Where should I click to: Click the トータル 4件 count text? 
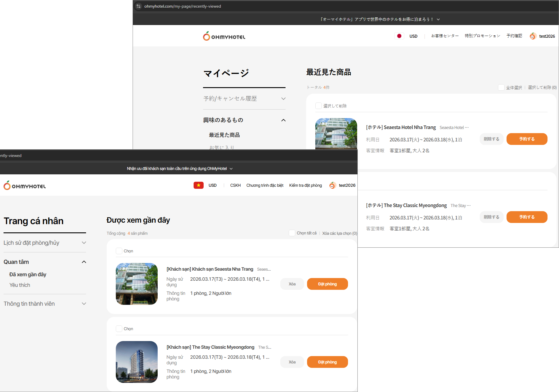coord(318,87)
